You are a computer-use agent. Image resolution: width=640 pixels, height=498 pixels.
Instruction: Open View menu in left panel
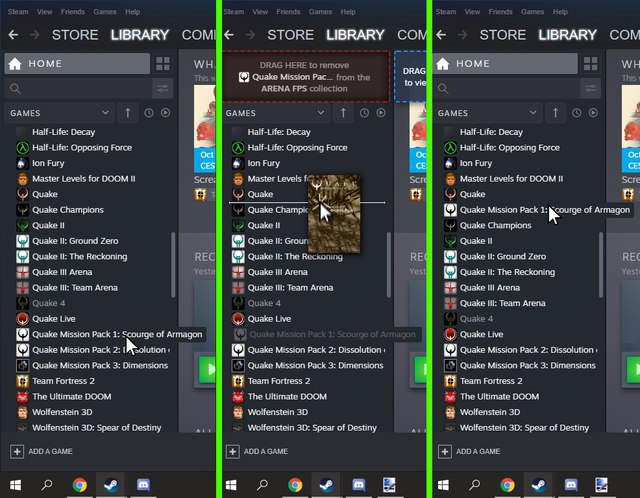(x=44, y=12)
